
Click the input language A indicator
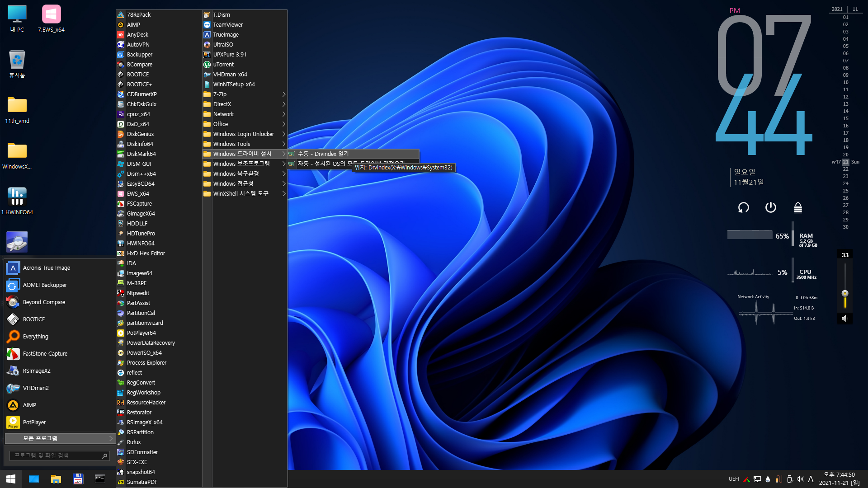[x=811, y=479]
